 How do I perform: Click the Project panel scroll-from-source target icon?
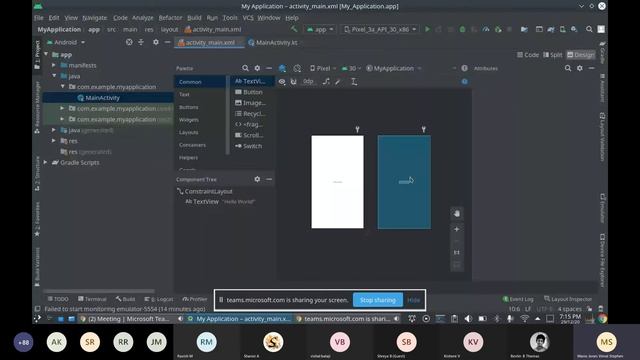(x=129, y=42)
